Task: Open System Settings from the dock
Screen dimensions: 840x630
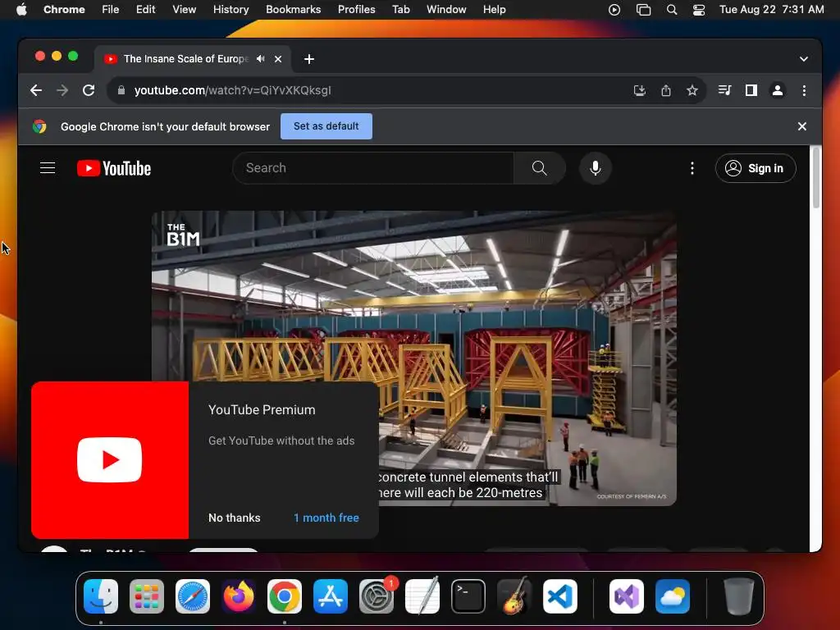Action: (377, 596)
